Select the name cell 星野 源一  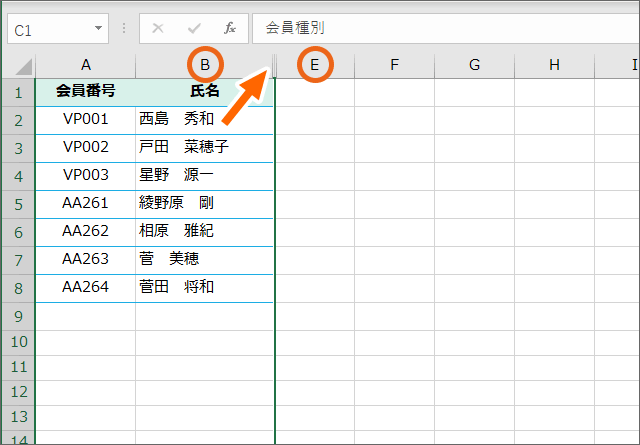click(x=204, y=176)
